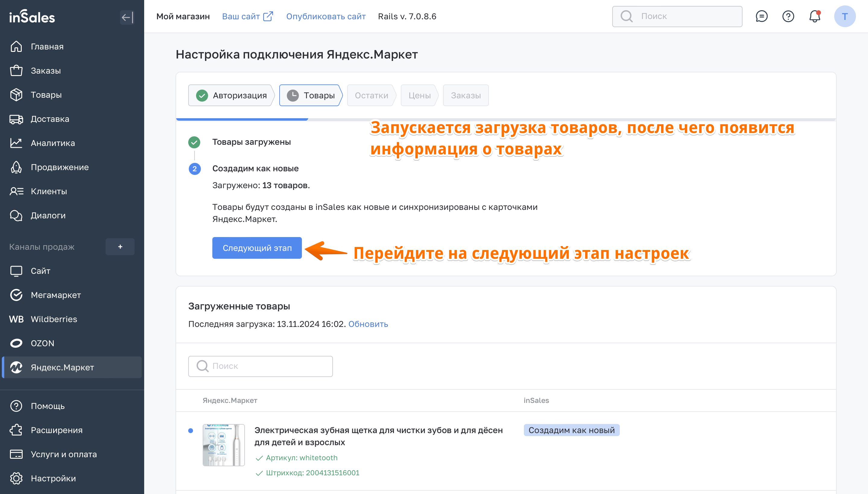Click the Обновить link

[x=368, y=324]
